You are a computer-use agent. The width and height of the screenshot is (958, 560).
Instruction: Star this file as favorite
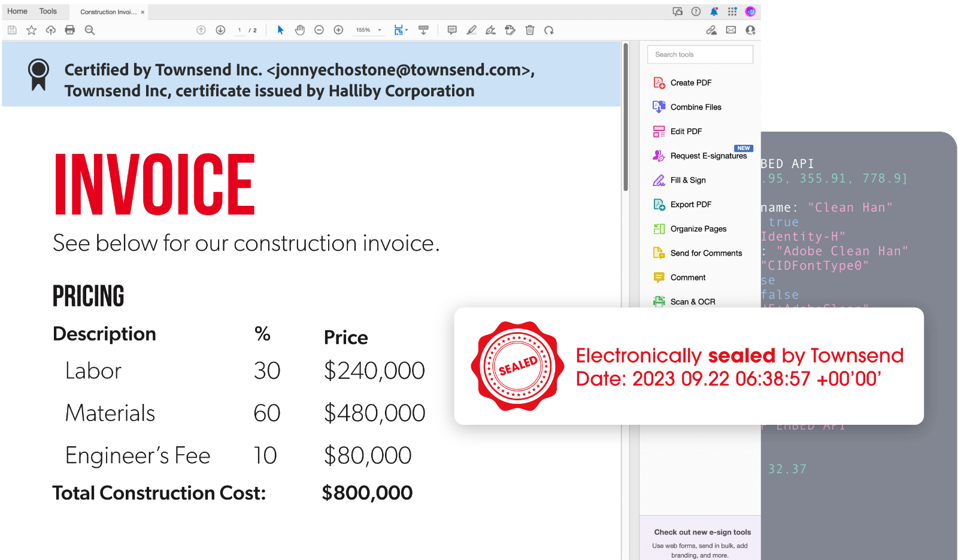(32, 30)
